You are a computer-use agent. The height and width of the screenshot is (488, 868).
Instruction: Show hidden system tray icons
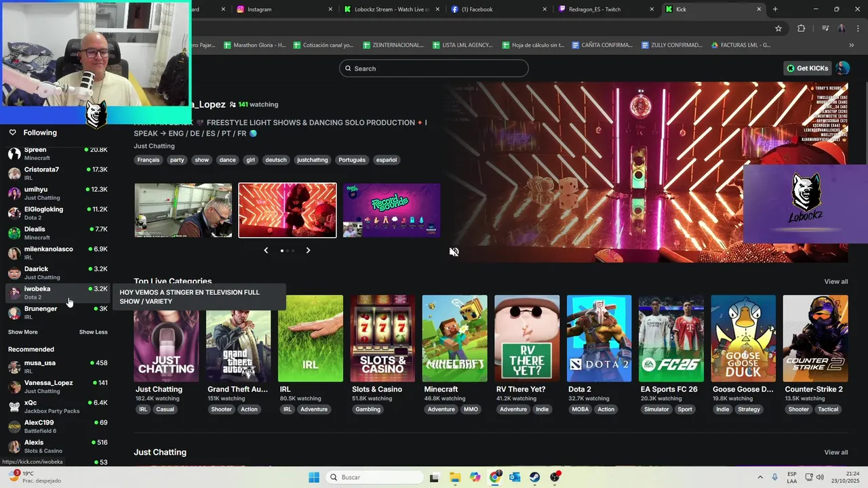pyautogui.click(x=759, y=477)
